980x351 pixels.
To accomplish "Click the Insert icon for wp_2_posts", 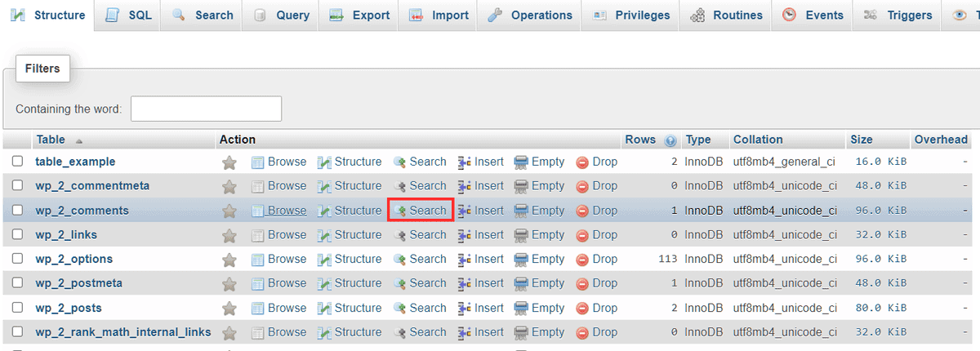I will [465, 309].
